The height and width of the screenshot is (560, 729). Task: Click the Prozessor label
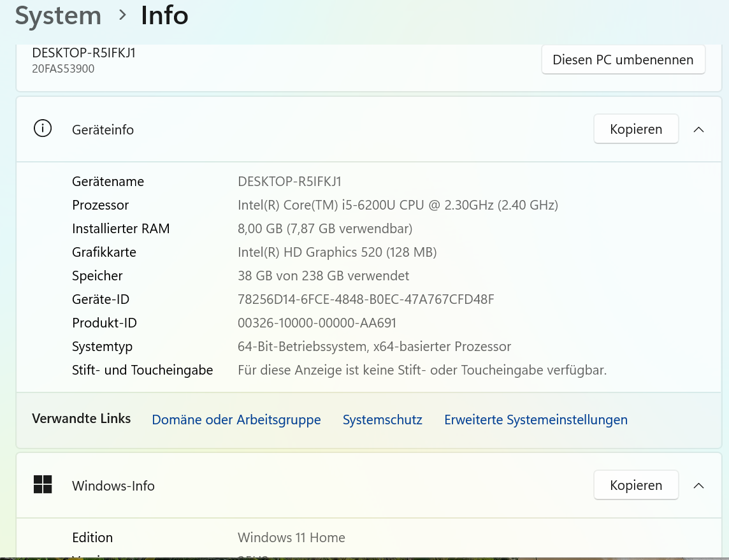click(x=101, y=205)
